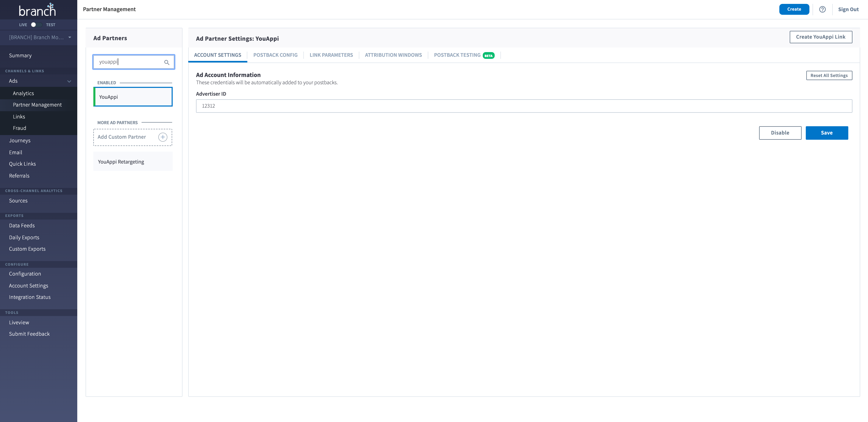Image resolution: width=868 pixels, height=422 pixels.
Task: Open Ads Analytics in the sidebar
Action: pyautogui.click(x=23, y=93)
